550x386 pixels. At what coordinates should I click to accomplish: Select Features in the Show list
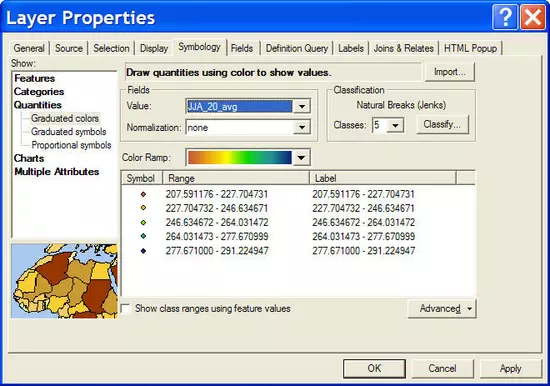[35, 78]
